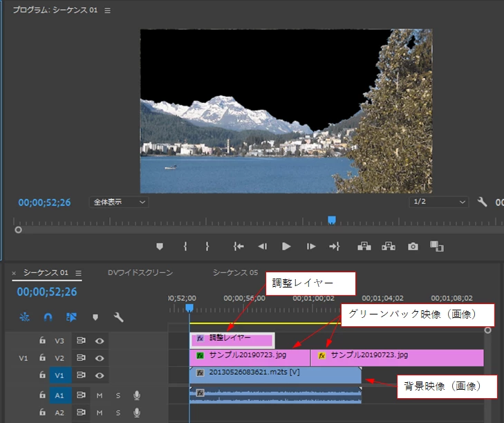This screenshot has width=504, height=423.
Task: Toggle sync lock on audio track A1
Action: click(81, 395)
